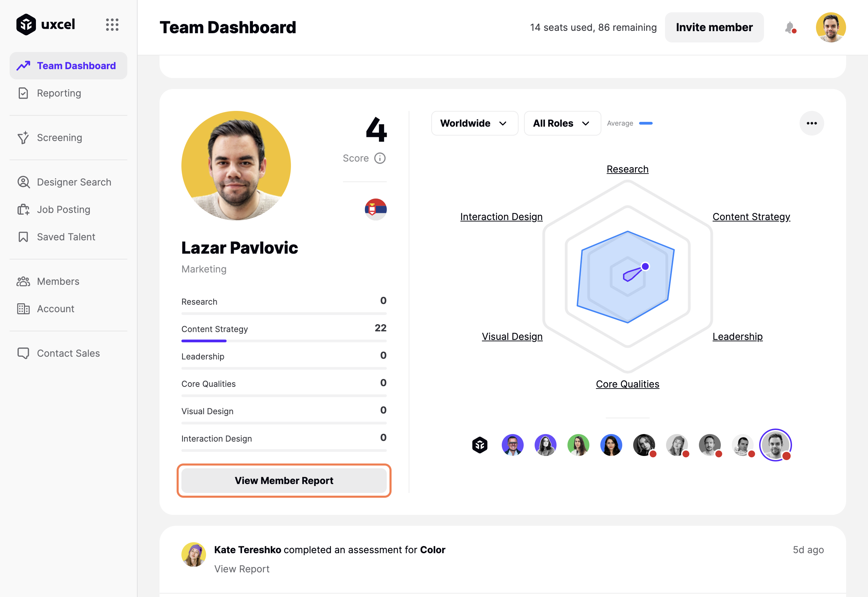This screenshot has width=868, height=597.
Task: Click Kate Tereshko's avatar in activity feed
Action: pyautogui.click(x=193, y=554)
